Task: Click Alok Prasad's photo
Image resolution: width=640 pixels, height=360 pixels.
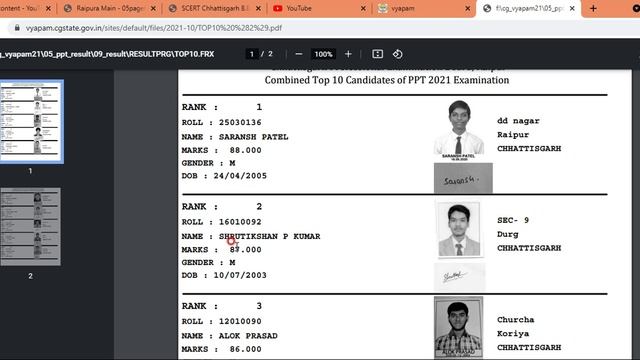Action: (x=458, y=327)
